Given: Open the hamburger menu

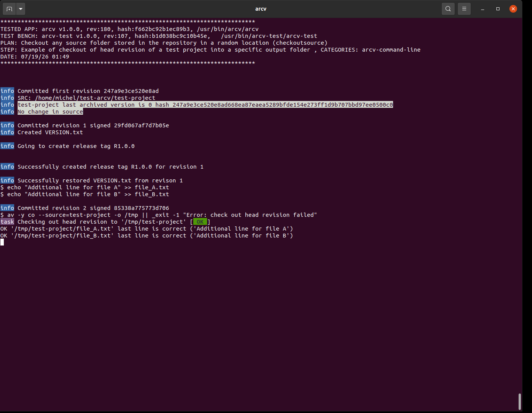Looking at the screenshot, I should coord(464,8).
